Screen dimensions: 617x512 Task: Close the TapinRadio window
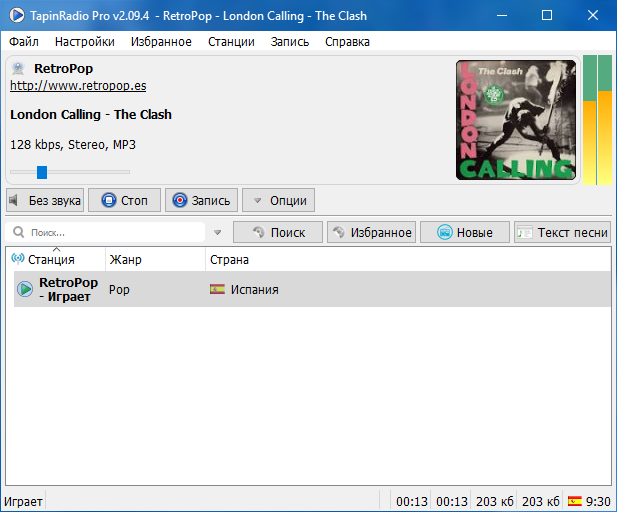593,15
